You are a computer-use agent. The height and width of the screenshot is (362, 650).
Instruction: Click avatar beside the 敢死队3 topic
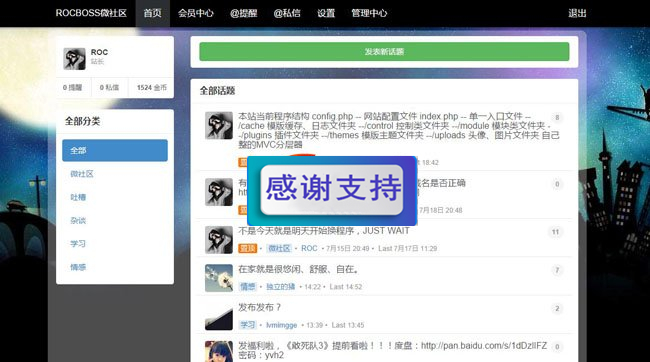coord(219,352)
